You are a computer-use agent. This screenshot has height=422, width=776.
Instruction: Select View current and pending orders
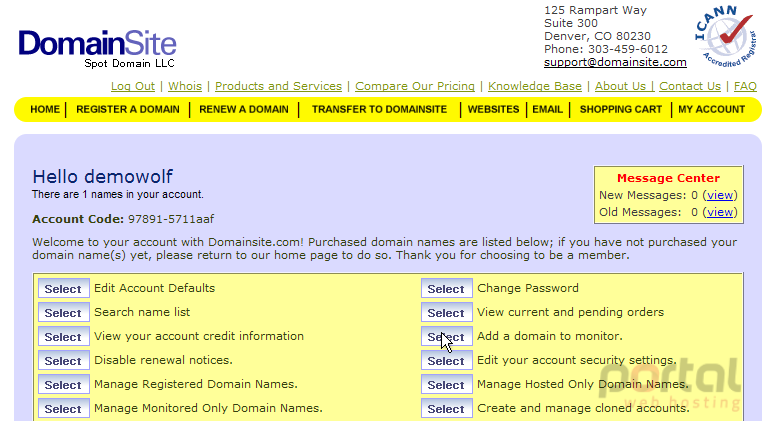[x=446, y=313]
